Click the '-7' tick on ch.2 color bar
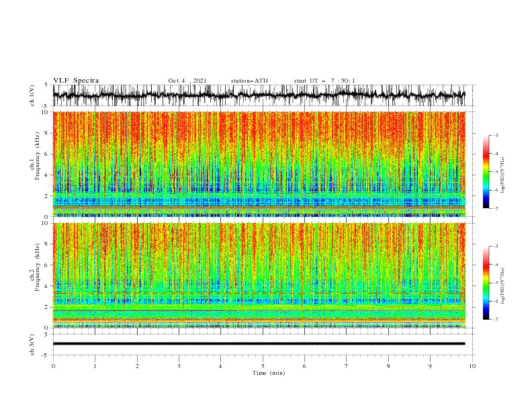Image resolution: width=532 pixels, height=411 pixels. [x=495, y=320]
